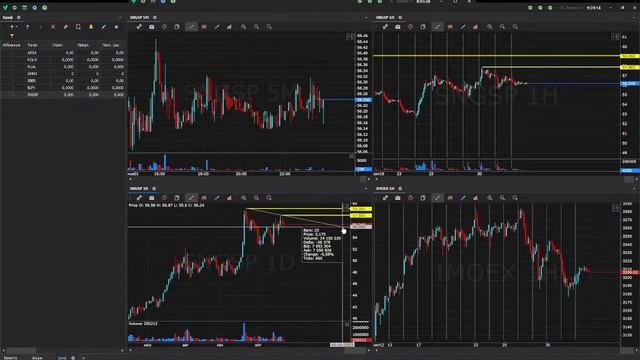Add a new workspace with bottom plus button
640x360 pixels.
coord(83,358)
